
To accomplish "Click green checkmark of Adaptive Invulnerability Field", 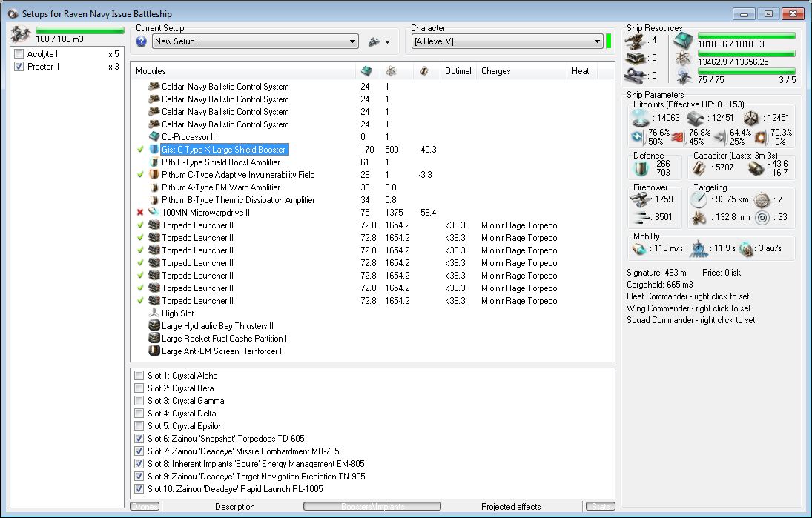I will 140,174.
